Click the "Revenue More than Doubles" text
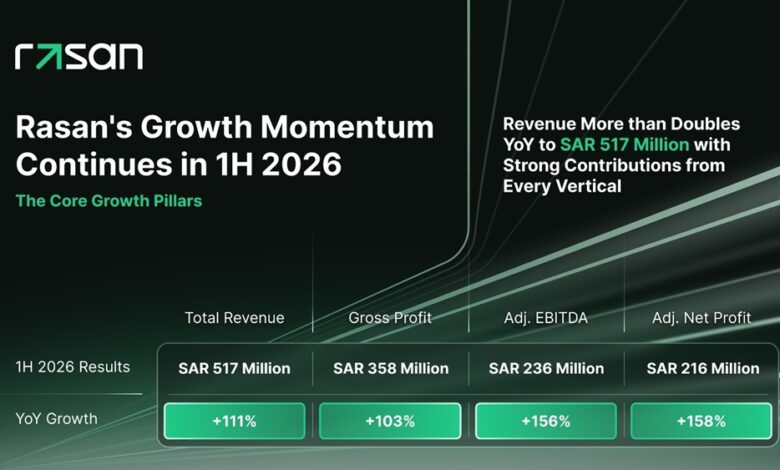The image size is (780, 470). tap(621, 124)
